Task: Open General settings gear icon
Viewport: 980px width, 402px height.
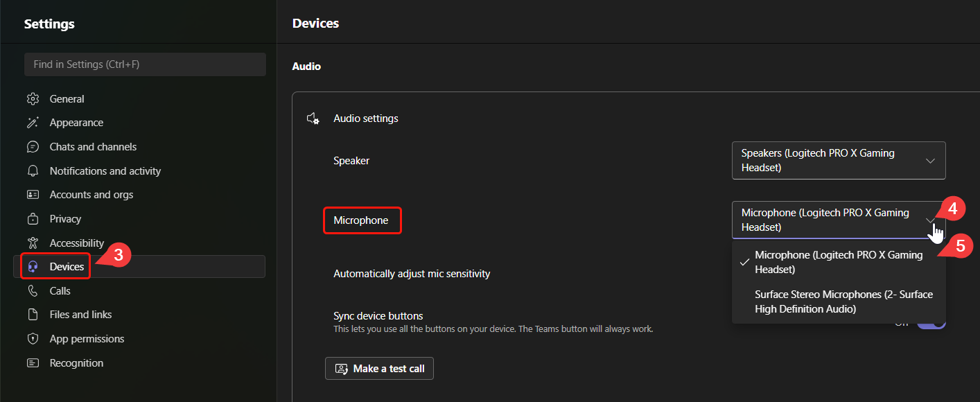Action: click(33, 98)
